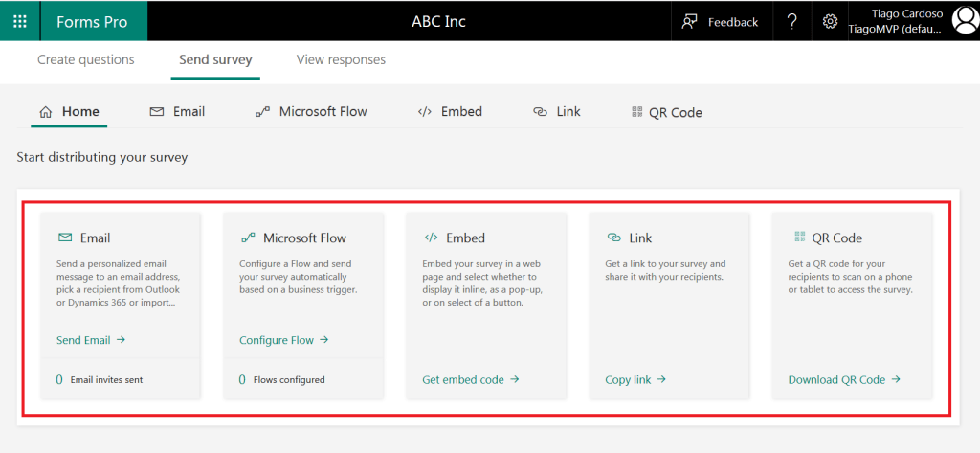Viewport: 980px width, 453px height.
Task: Go to the Microsoft Flow navigation tab
Action: tap(311, 112)
